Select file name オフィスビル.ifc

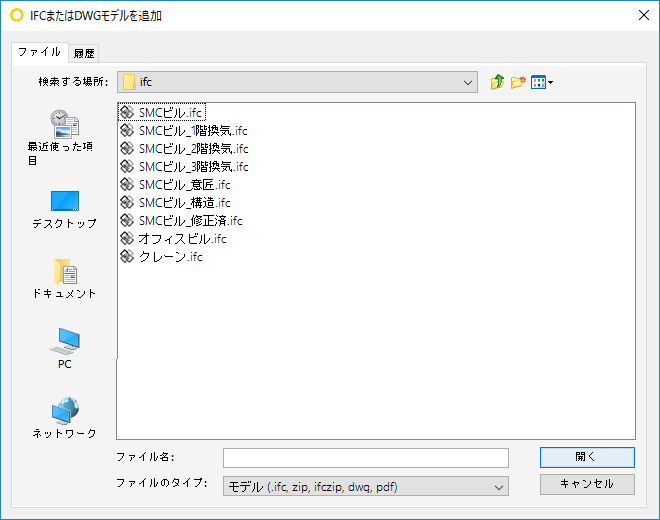(182, 239)
